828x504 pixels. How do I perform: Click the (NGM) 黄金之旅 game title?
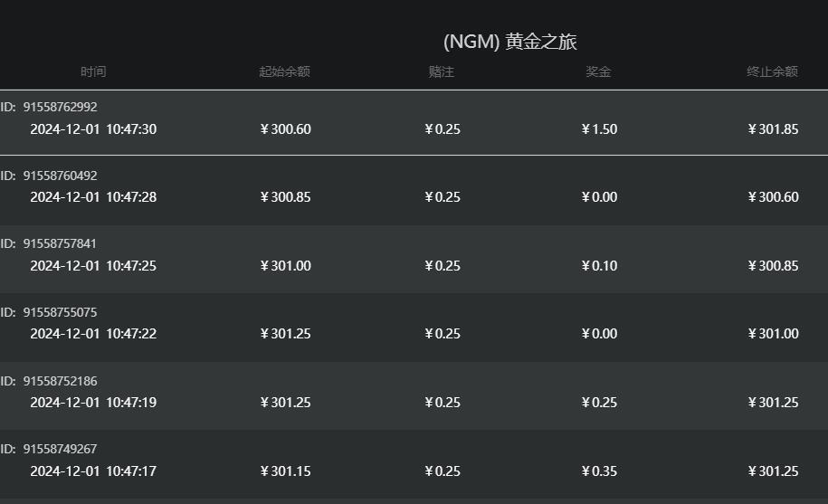tap(510, 42)
